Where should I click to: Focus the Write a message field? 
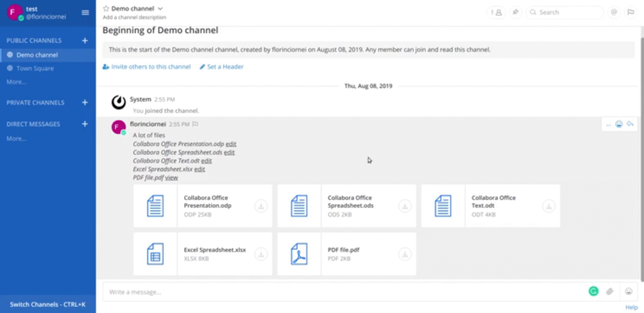coord(342,292)
